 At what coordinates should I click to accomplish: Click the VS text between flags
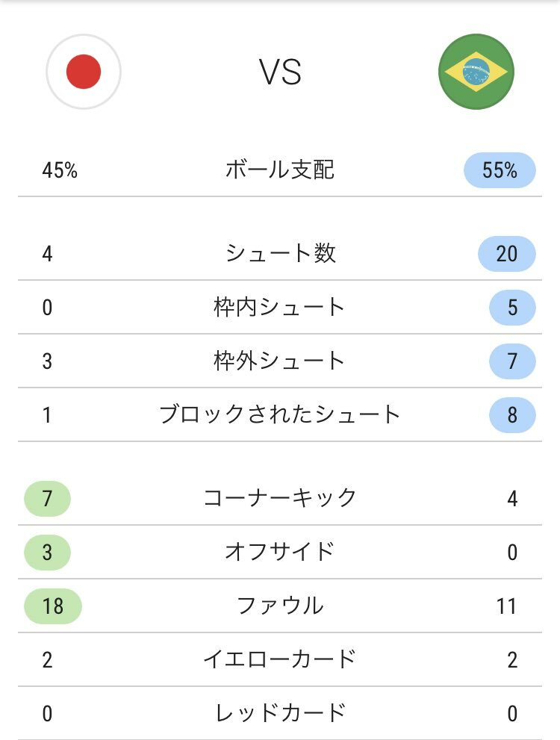280,72
